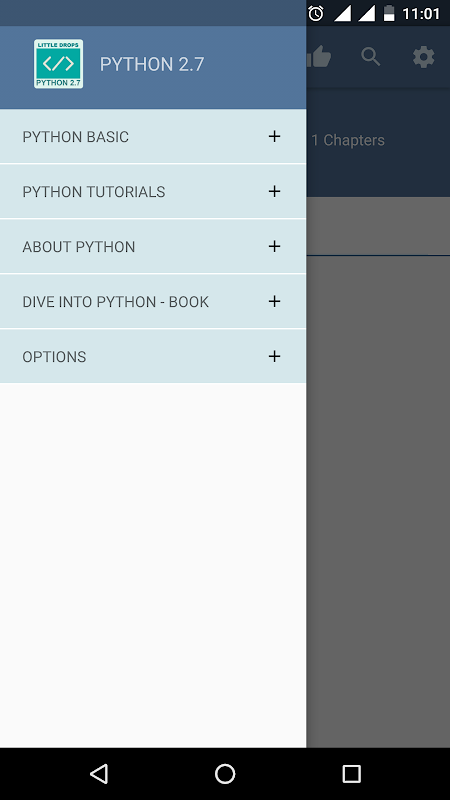Open search with the magnifier icon
Image resolution: width=450 pixels, height=800 pixels.
coord(371,57)
